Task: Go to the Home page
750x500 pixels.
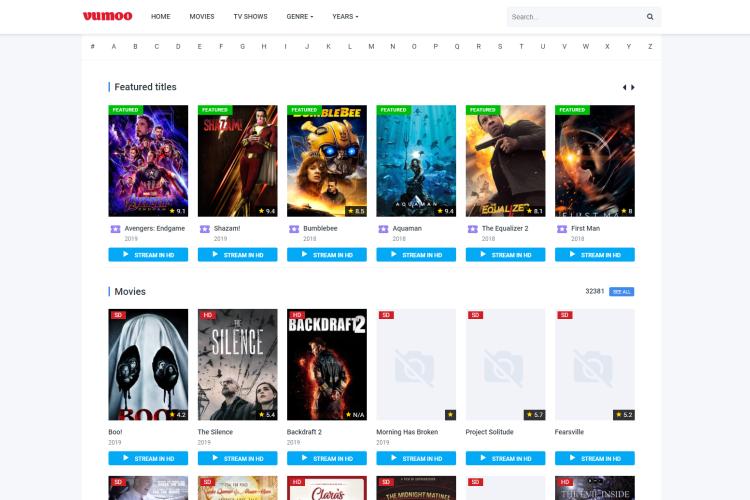Action: [161, 16]
